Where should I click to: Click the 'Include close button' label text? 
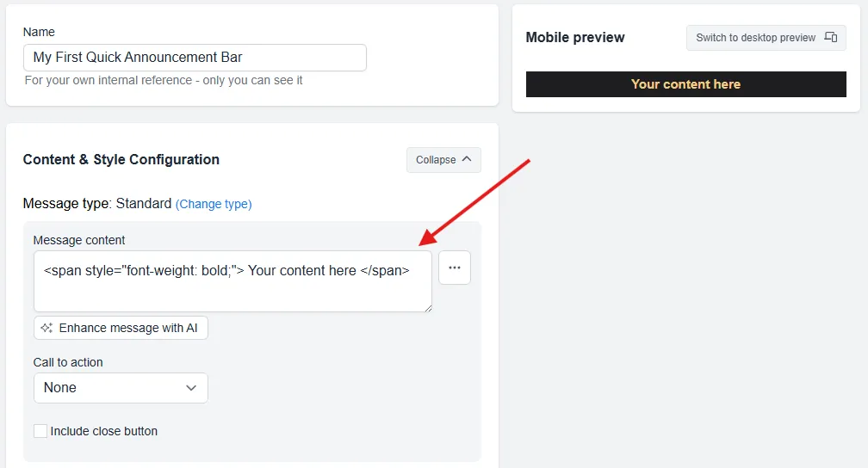(104, 431)
